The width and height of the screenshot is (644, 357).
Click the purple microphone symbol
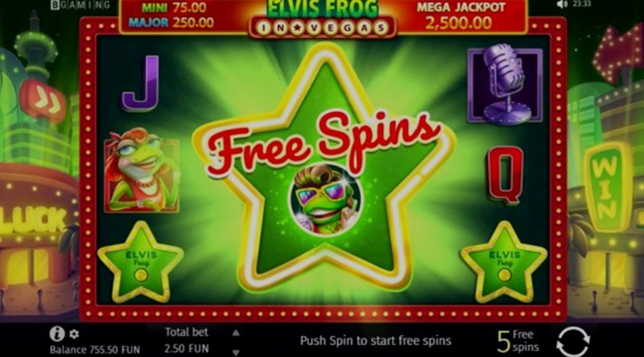(x=505, y=85)
